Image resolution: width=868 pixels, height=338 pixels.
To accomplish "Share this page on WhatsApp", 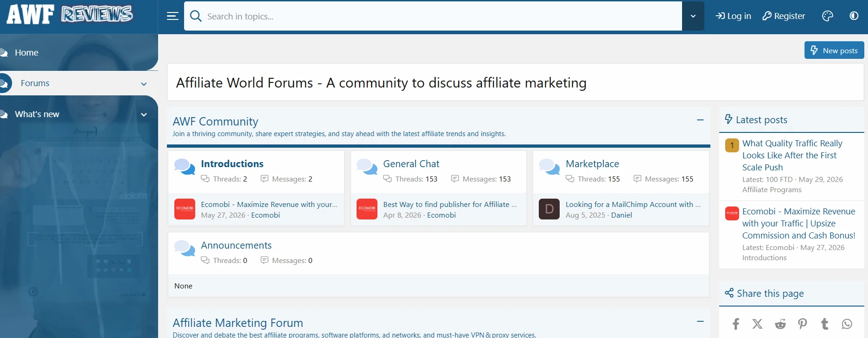I will tap(847, 324).
